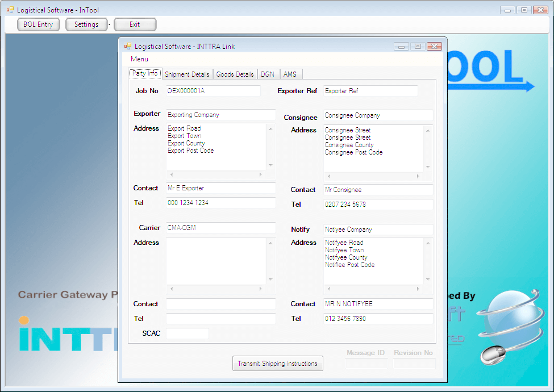554x392 pixels.
Task: Click the Notify Contact field
Action: pos(378,304)
